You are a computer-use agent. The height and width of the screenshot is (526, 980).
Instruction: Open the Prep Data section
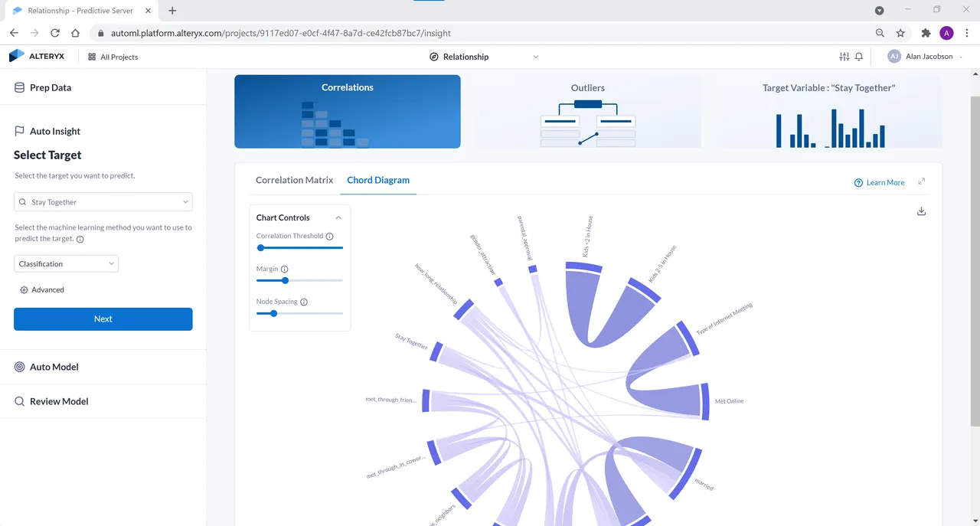pyautogui.click(x=51, y=87)
